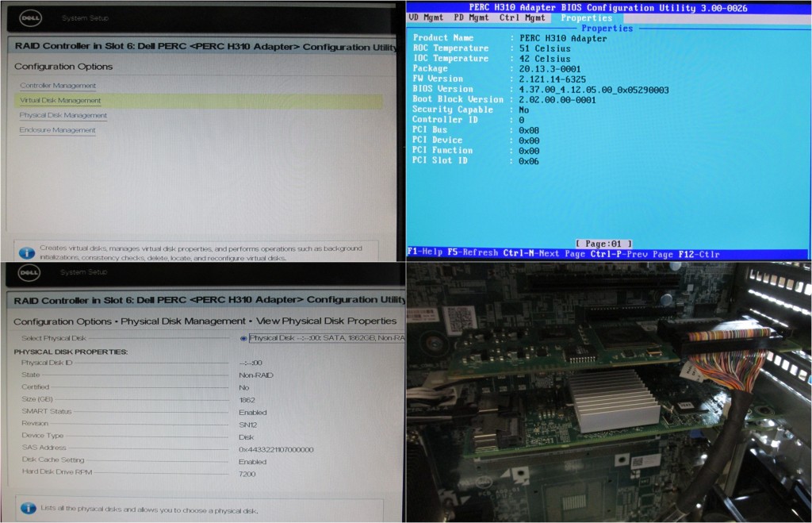
Task: Switch to the VD Mgmt tab
Action: pyautogui.click(x=426, y=17)
